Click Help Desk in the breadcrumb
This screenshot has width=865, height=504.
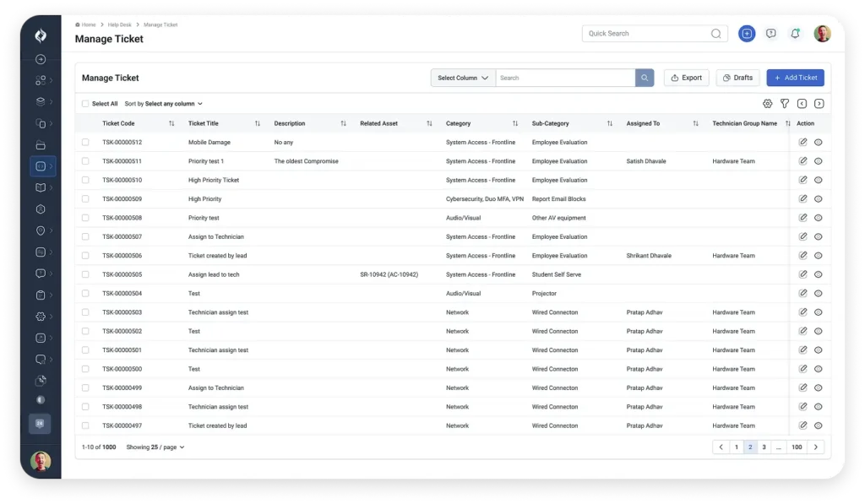pyautogui.click(x=117, y=24)
